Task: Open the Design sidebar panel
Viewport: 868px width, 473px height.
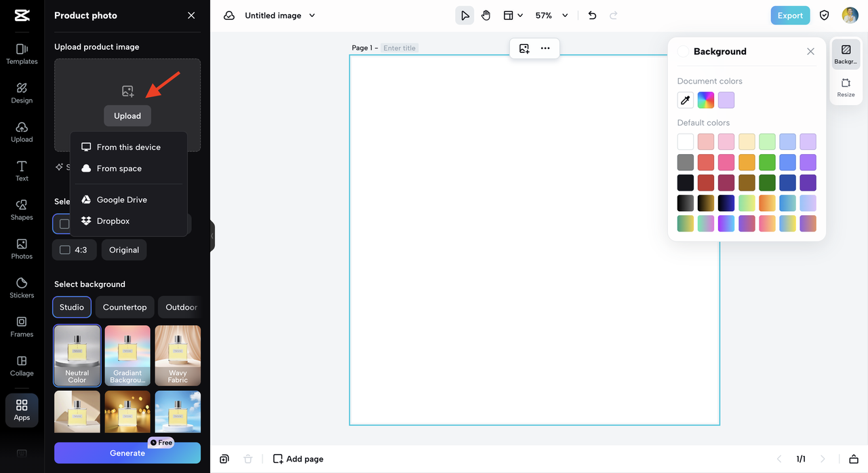Action: point(22,93)
